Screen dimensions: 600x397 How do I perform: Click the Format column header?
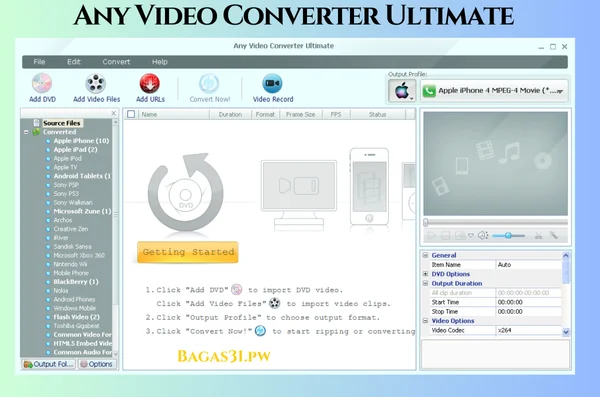265,114
